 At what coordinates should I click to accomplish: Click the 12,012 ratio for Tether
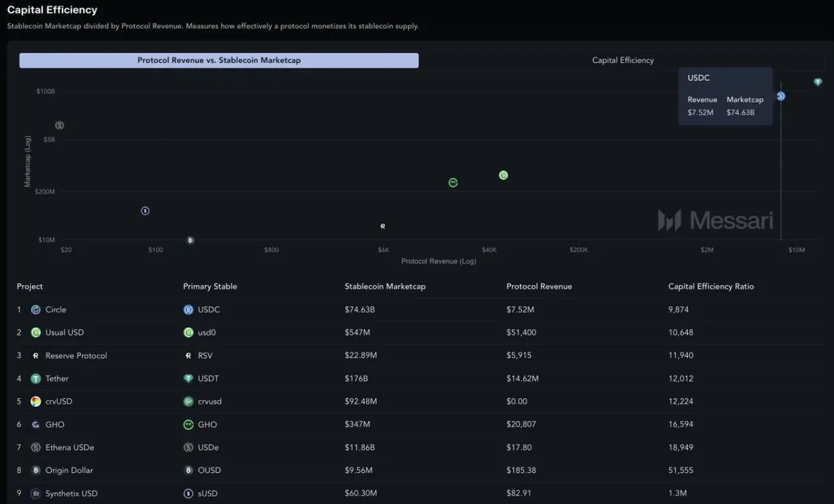681,379
